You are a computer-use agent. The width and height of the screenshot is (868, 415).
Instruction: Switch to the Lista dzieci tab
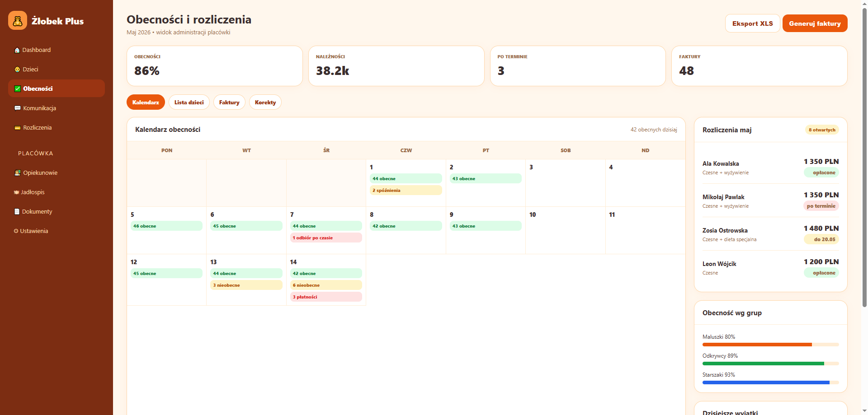189,103
